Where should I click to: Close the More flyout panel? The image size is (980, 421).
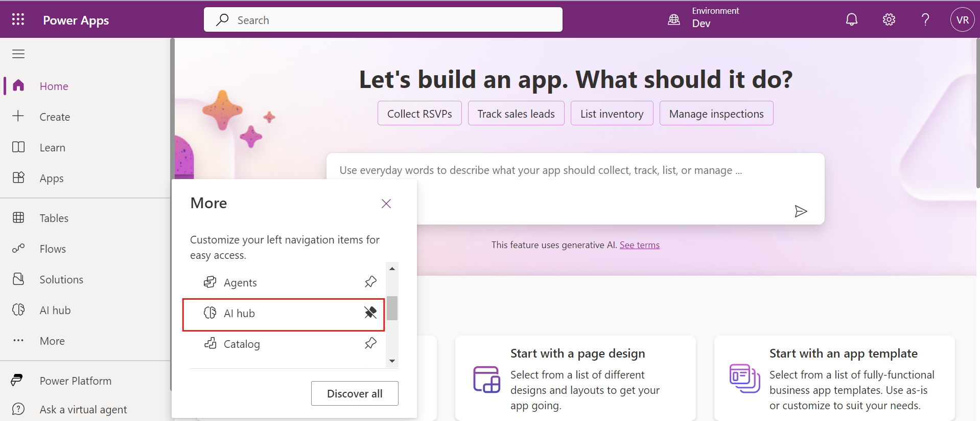(386, 204)
